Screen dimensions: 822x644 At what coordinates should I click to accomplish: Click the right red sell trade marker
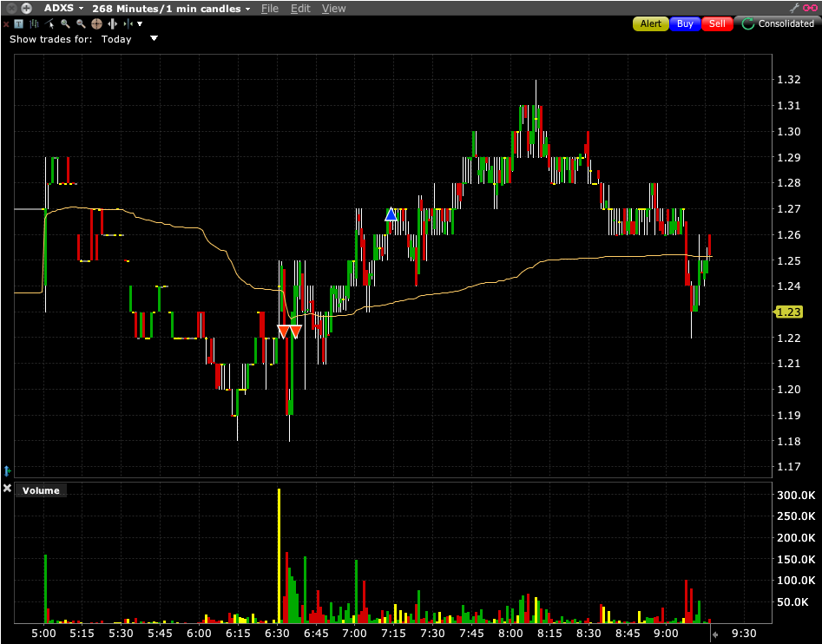click(x=296, y=332)
